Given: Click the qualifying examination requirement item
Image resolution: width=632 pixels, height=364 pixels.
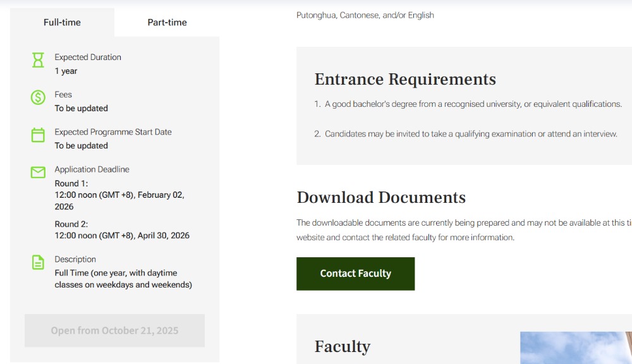Looking at the screenshot, I should click(470, 134).
